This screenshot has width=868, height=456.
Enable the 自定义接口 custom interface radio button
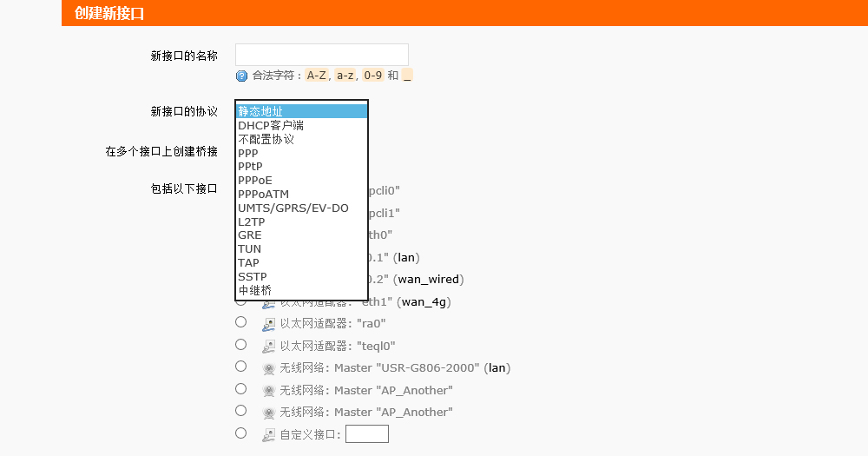pos(241,433)
